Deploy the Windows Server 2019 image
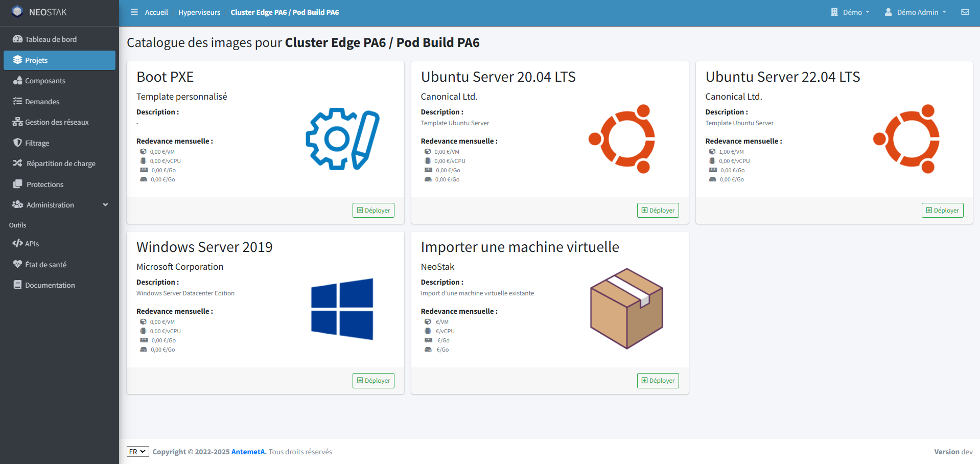 pyautogui.click(x=373, y=381)
